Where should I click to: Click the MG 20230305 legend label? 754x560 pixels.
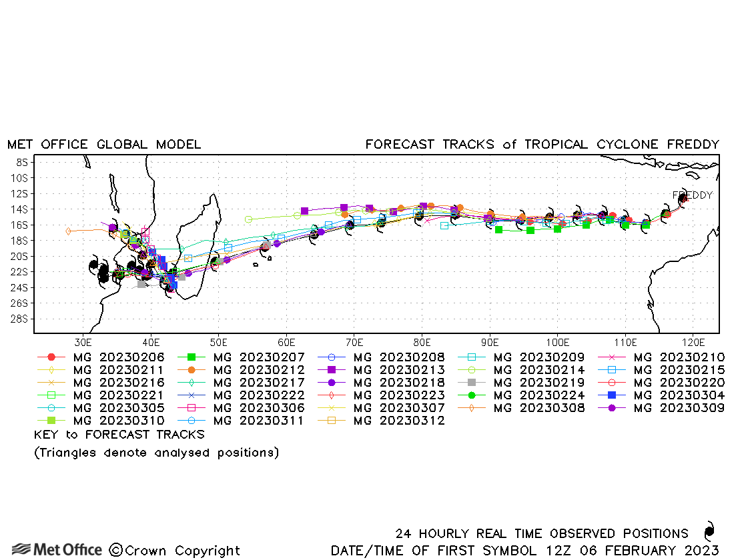click(119, 408)
